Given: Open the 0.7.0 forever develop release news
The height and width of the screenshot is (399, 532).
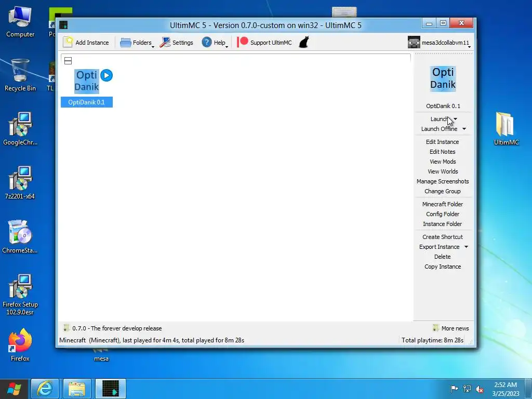Looking at the screenshot, I should [x=117, y=328].
